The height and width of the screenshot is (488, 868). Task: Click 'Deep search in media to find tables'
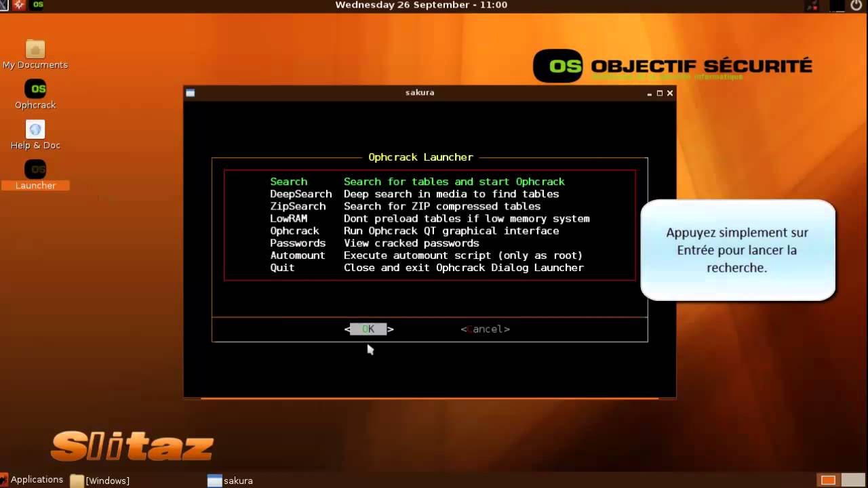coord(452,194)
